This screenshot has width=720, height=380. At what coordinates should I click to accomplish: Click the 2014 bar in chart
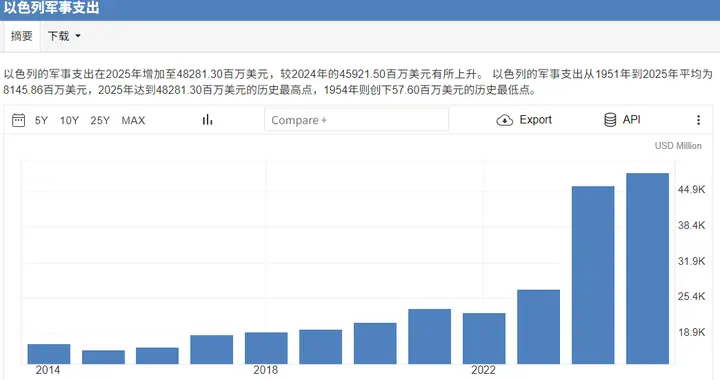click(49, 354)
